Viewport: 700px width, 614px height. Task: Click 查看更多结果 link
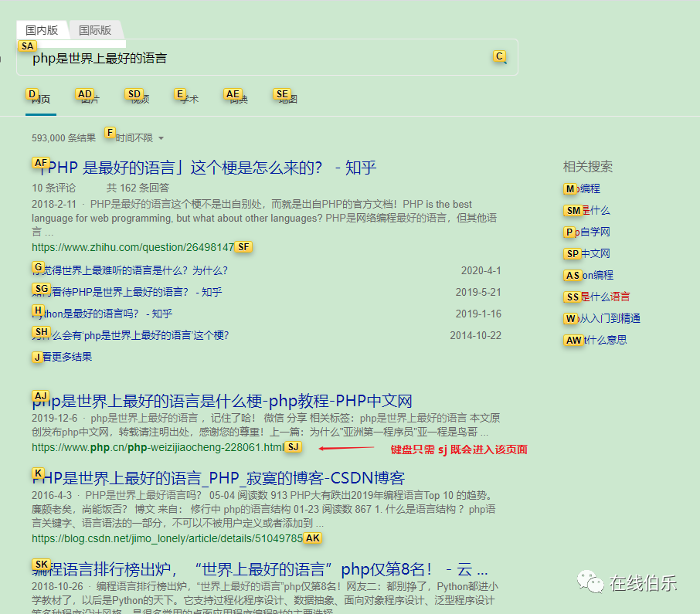coord(62,357)
